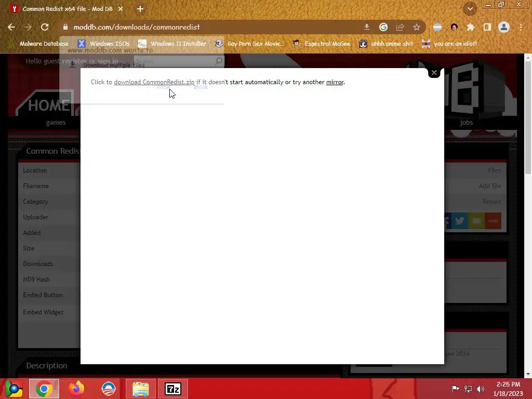532x399 pixels.
Task: Open Extensions puzzle icon
Action: [471, 27]
